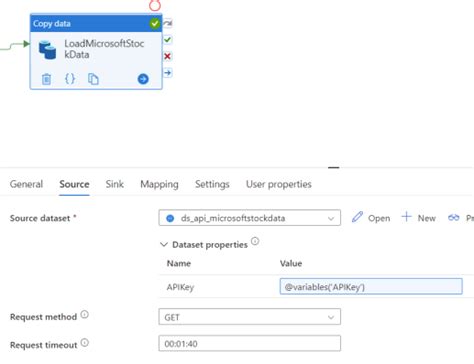
Task: Open the Sink tab
Action: 115,184
